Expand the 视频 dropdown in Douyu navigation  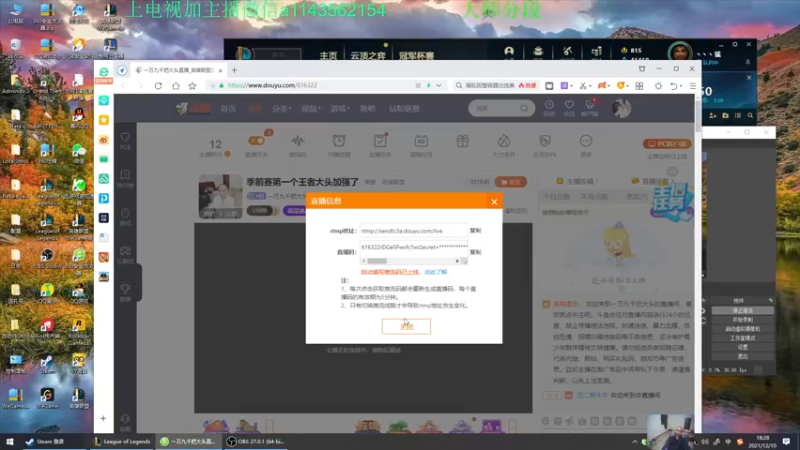click(x=310, y=108)
